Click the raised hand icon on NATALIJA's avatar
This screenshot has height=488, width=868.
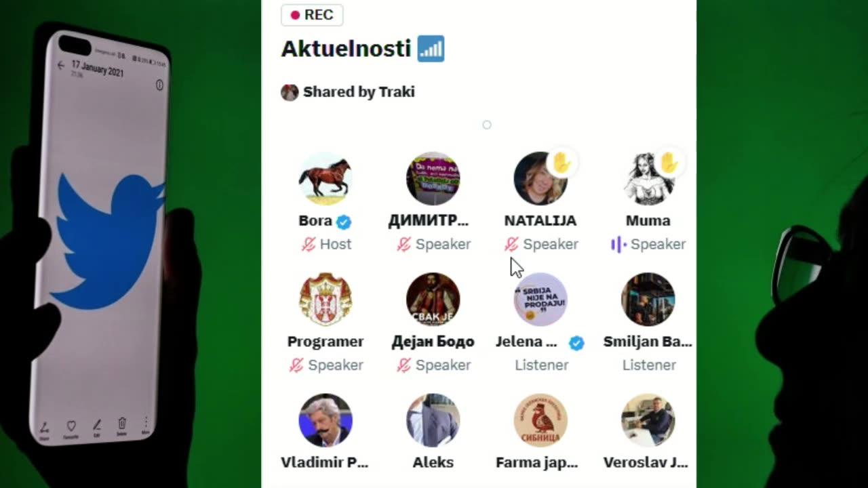(562, 163)
